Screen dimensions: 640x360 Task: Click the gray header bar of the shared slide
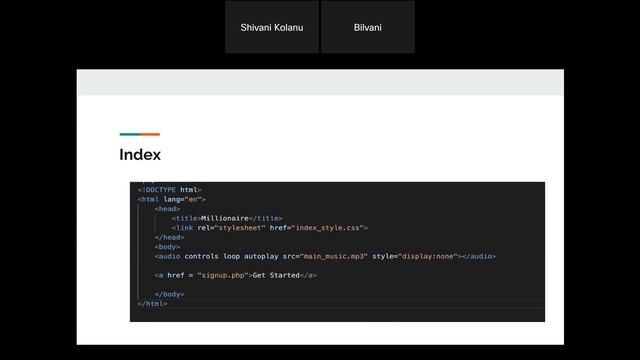tap(320, 82)
